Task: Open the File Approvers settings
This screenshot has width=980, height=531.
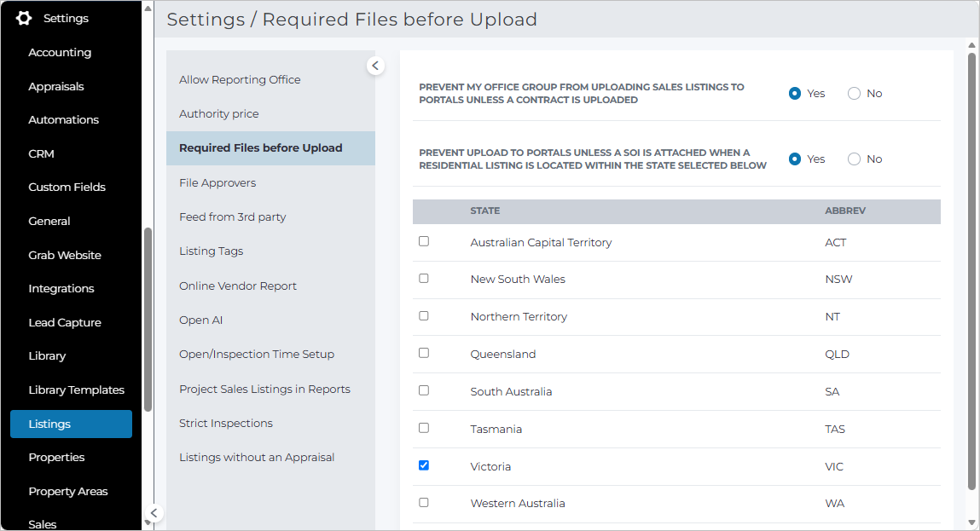Action: [217, 183]
